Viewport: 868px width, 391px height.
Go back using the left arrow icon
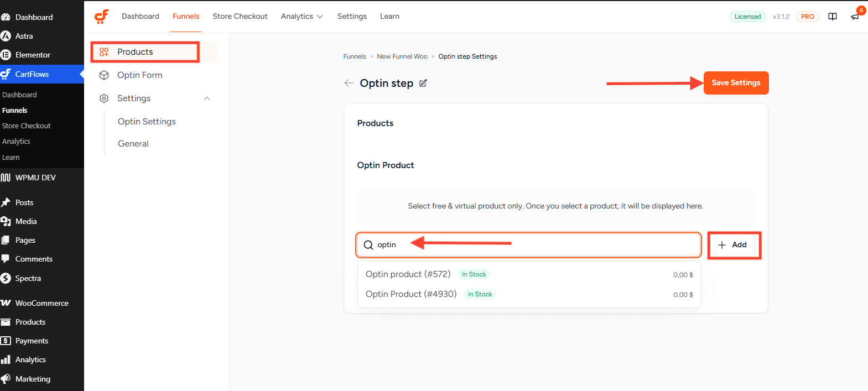(x=349, y=83)
